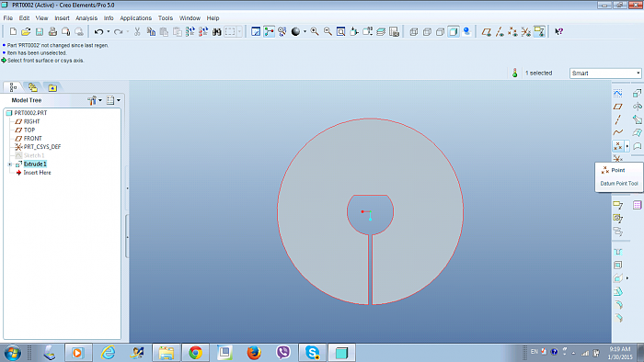Select the Hole tool icon

(x=617, y=252)
